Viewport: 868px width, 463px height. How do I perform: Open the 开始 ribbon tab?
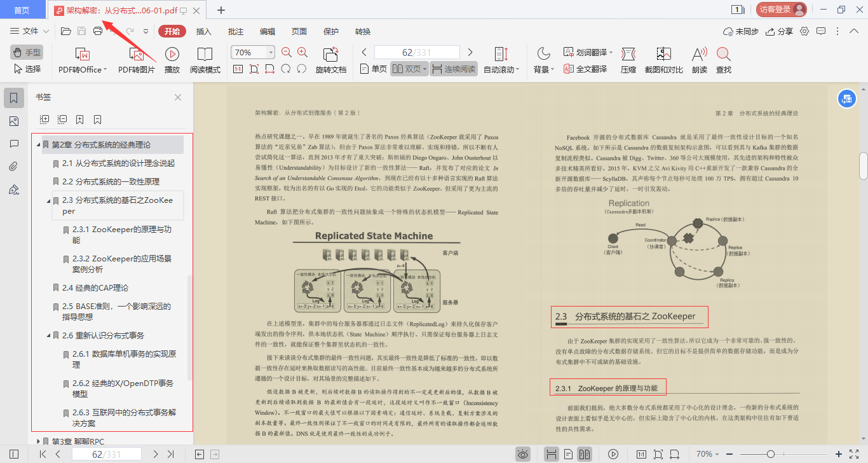(x=172, y=31)
